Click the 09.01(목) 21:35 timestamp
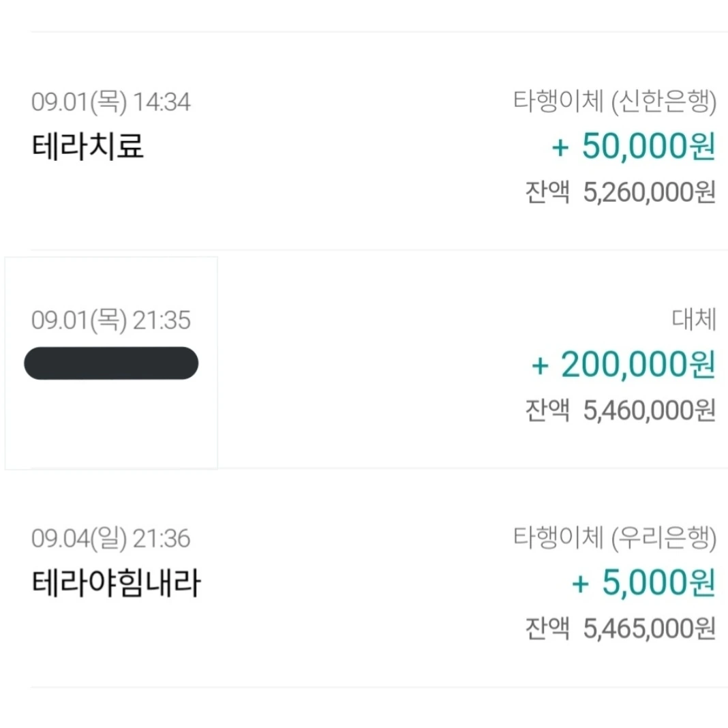The height and width of the screenshot is (728, 728). point(111,320)
